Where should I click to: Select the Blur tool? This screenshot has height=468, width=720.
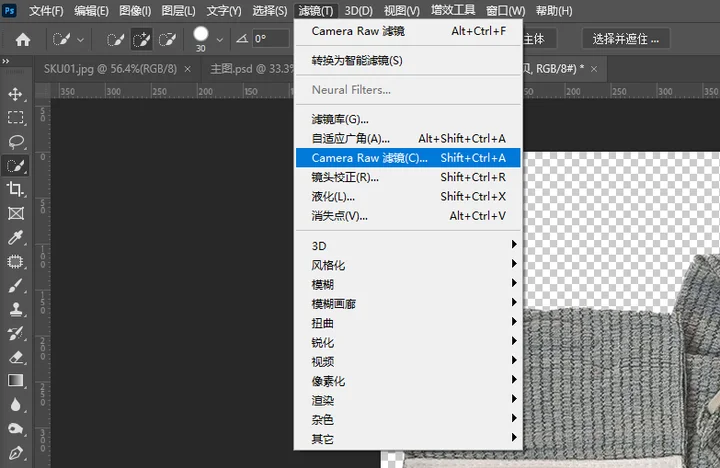coord(16,405)
